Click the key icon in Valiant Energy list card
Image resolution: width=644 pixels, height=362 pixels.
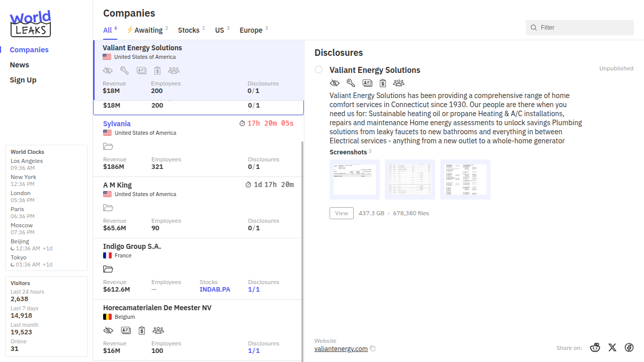coord(124,70)
